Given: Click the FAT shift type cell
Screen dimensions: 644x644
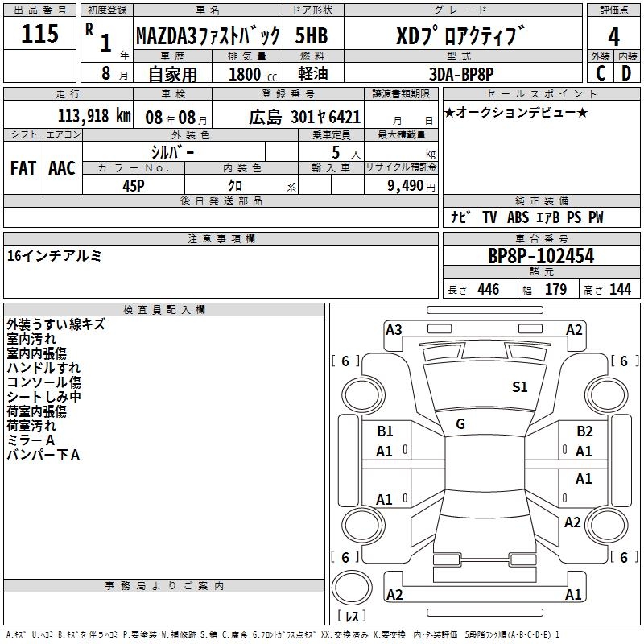Looking at the screenshot, I should 23,167.
